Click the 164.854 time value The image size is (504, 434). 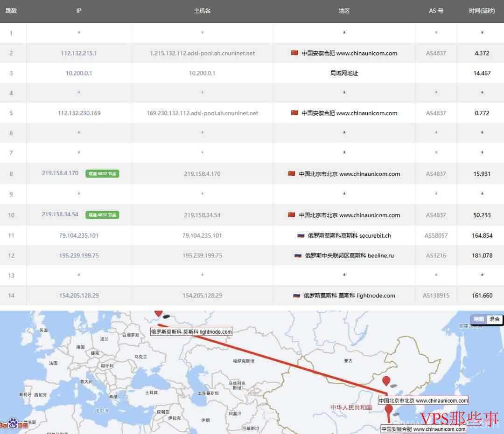coord(482,235)
